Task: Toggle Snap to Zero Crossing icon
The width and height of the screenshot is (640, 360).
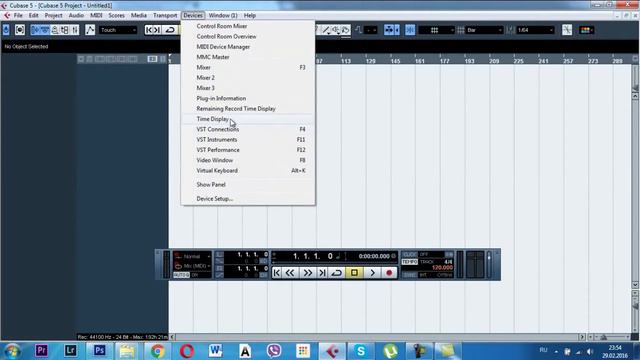Action: [358, 30]
